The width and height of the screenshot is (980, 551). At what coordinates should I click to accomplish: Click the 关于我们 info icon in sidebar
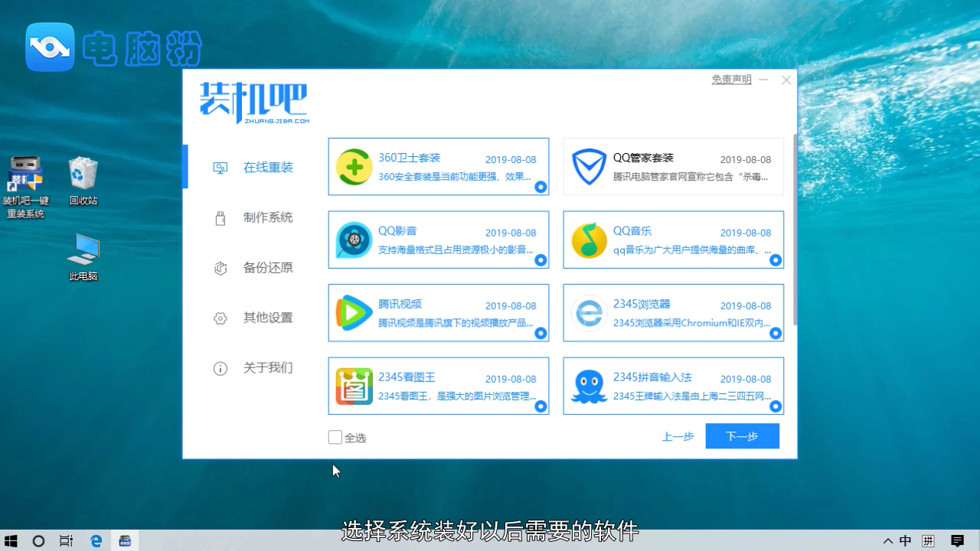click(x=220, y=369)
